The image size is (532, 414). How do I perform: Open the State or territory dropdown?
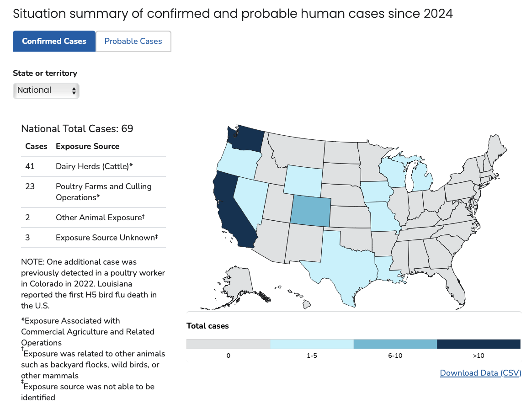click(x=46, y=90)
